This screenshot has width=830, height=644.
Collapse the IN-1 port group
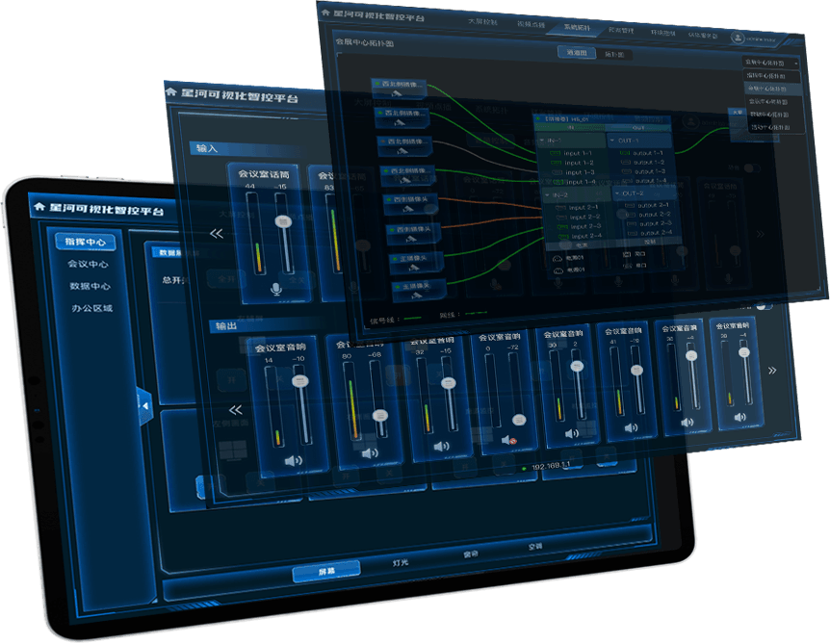click(542, 141)
